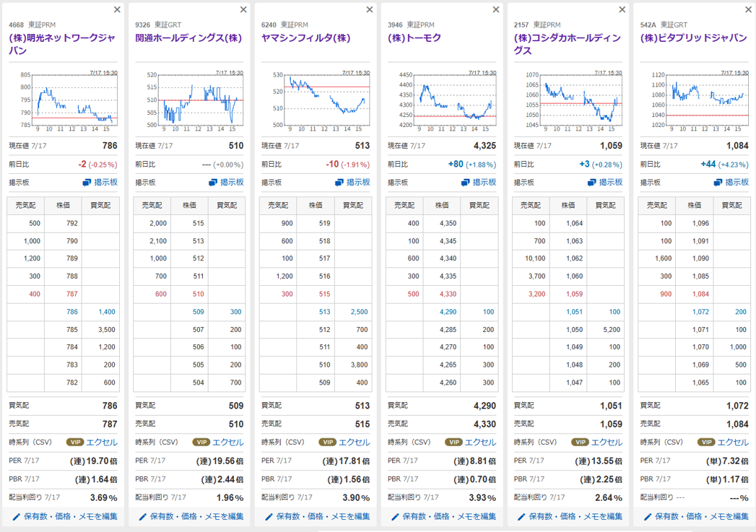Select 配当利回り 3.93% for トーモク
The image size is (756, 532).
[482, 498]
